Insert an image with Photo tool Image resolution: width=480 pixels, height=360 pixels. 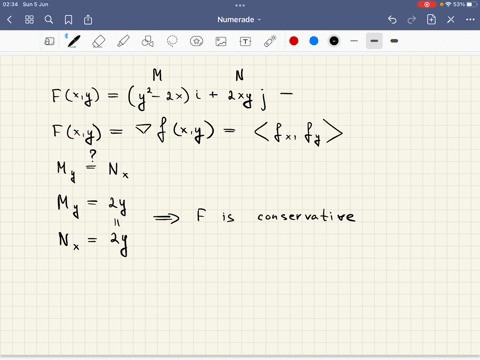coord(221,41)
